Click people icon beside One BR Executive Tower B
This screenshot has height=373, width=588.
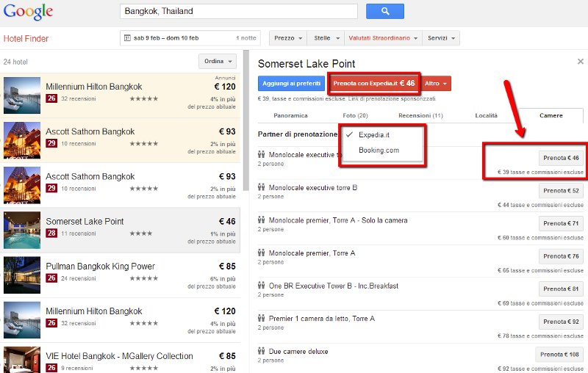262,286
